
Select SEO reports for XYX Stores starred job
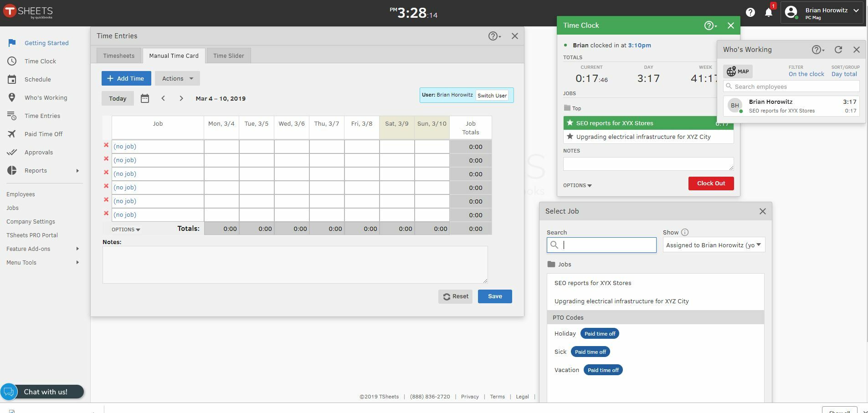coord(648,123)
